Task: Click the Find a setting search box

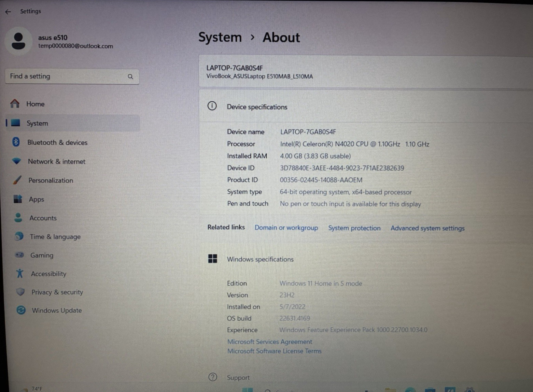Action: point(72,76)
